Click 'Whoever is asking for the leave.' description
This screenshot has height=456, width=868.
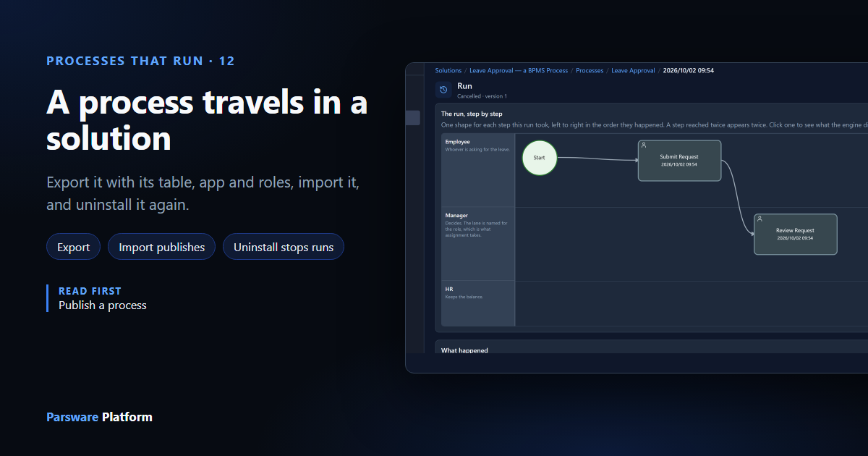tap(477, 150)
